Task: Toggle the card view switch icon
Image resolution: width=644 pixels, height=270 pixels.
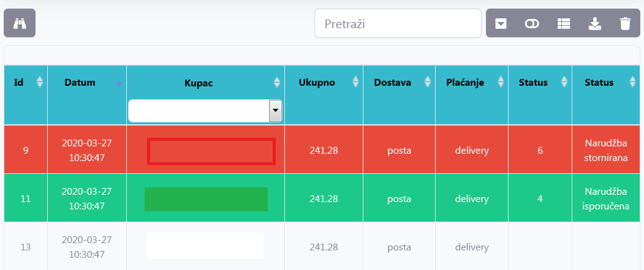Action: [532, 24]
